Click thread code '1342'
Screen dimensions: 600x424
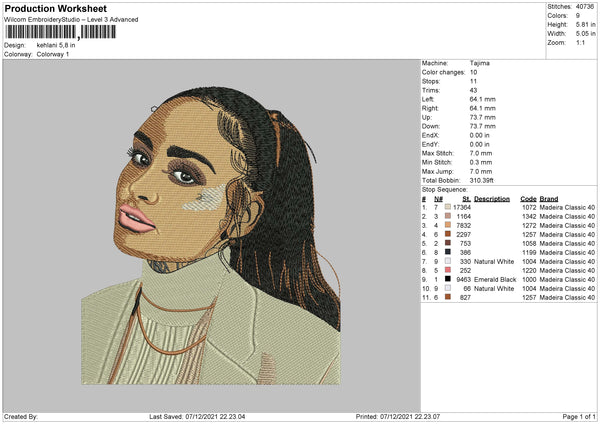[529, 216]
